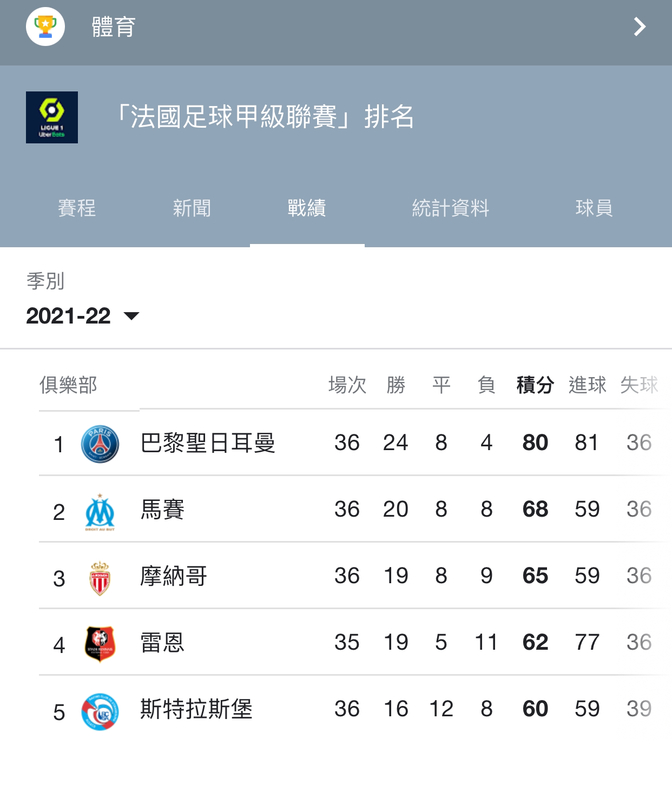
Task: Select the 戰績 tab
Action: (307, 208)
